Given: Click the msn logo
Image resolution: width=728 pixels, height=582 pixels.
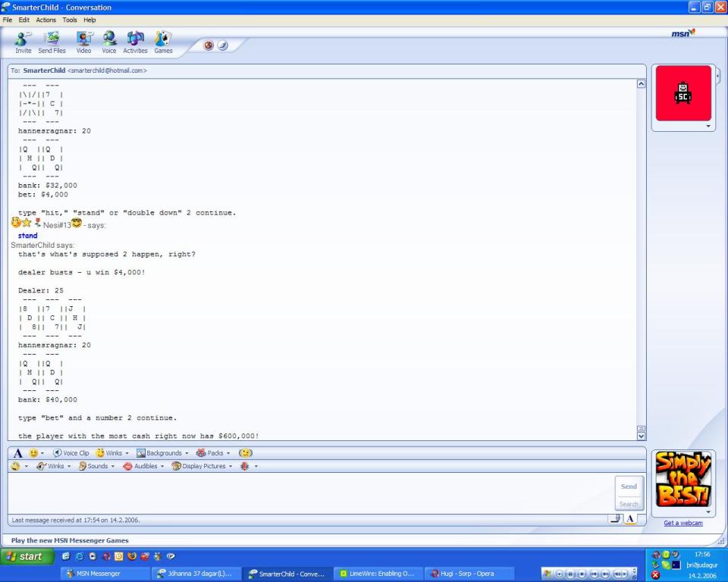Looking at the screenshot, I should [x=683, y=33].
